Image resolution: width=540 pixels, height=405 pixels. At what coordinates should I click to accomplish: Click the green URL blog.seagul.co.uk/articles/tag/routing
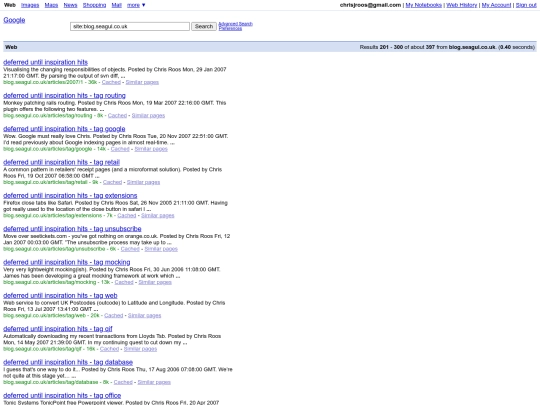point(48,116)
